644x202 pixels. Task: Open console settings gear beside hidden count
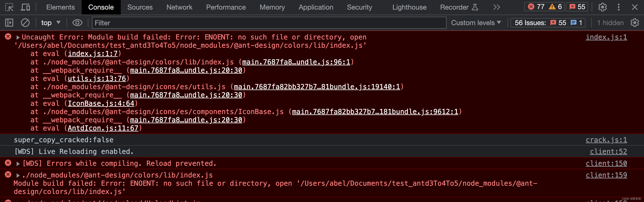(634, 23)
